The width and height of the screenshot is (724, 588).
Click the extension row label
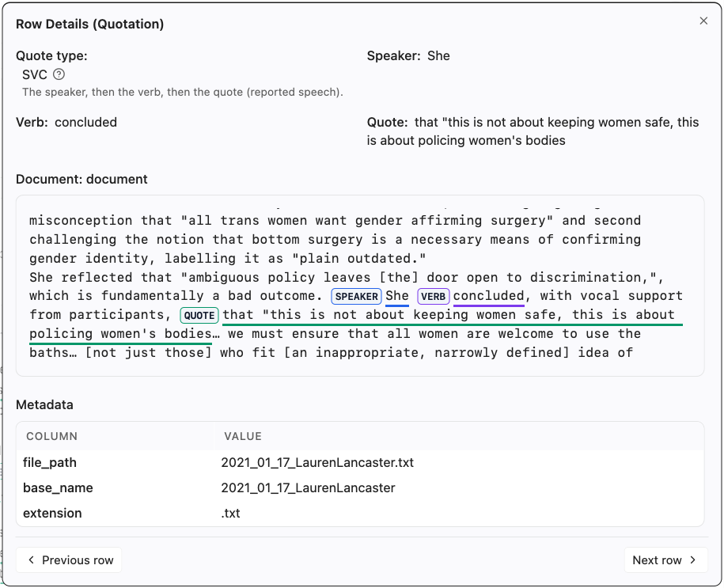click(53, 513)
